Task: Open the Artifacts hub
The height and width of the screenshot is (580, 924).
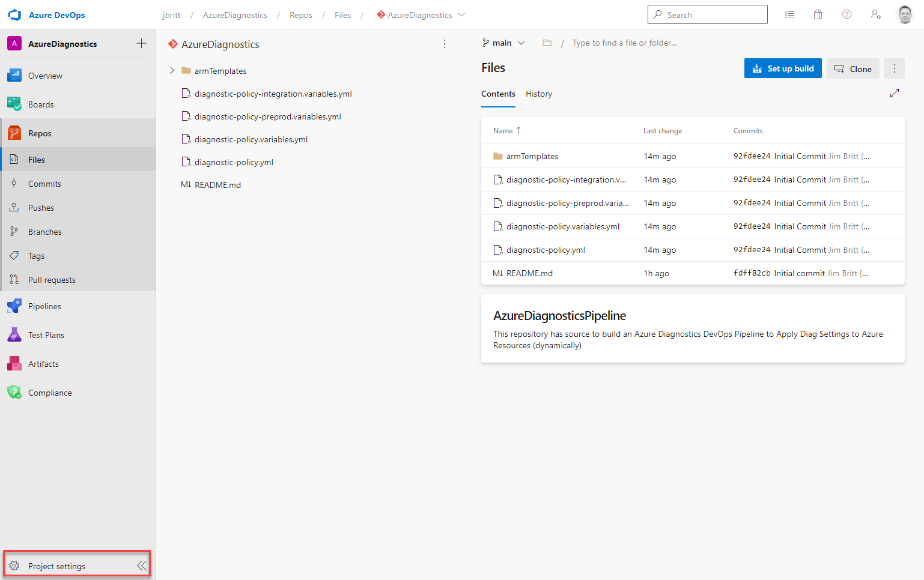Action: click(78, 364)
